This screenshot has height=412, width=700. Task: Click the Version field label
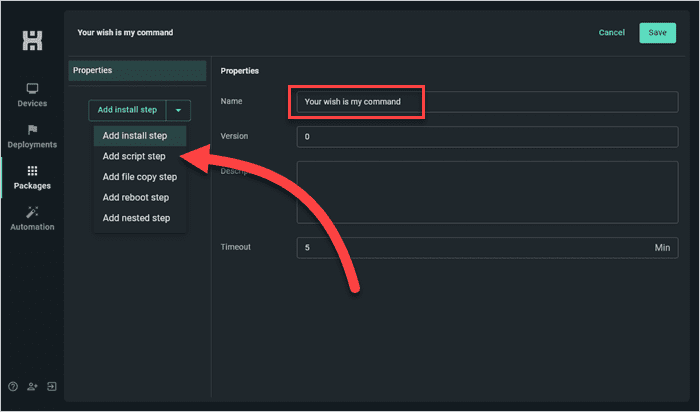tap(234, 136)
